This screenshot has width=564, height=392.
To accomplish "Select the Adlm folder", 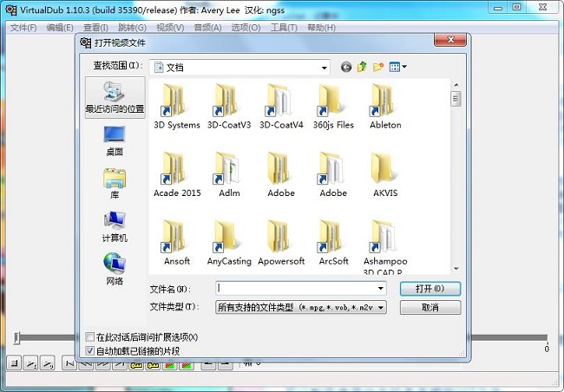I will point(229,174).
